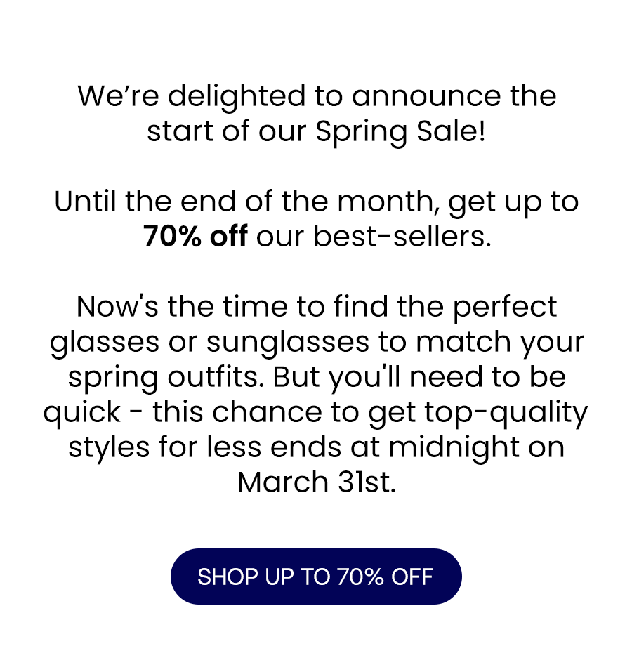
Task: Click the line "Now's the time to find"
Action: 317,307
